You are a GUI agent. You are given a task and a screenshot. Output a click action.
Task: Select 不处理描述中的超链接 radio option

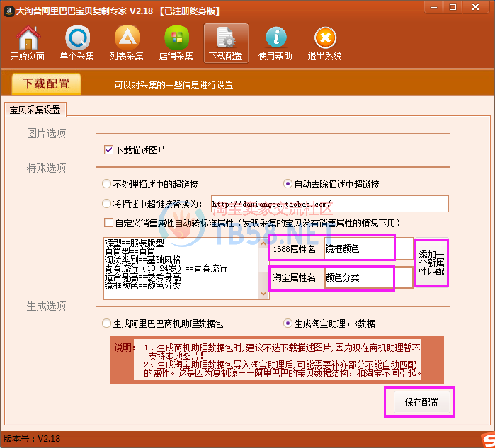(107, 184)
